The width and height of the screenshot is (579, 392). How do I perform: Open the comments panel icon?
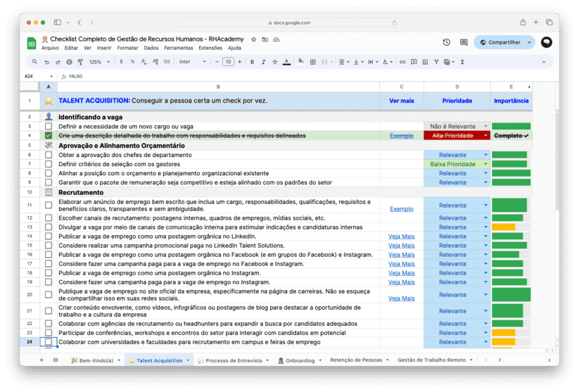click(x=464, y=42)
